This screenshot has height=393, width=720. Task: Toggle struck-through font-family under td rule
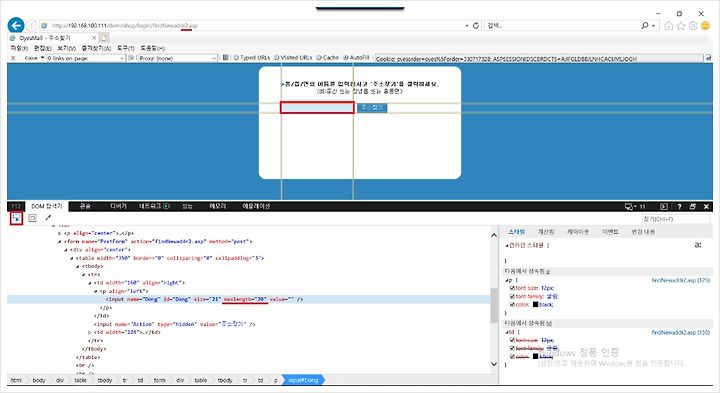click(512, 348)
